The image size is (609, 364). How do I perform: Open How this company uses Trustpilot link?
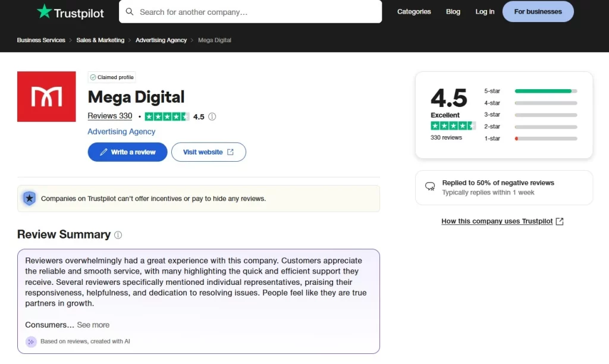[x=497, y=221]
